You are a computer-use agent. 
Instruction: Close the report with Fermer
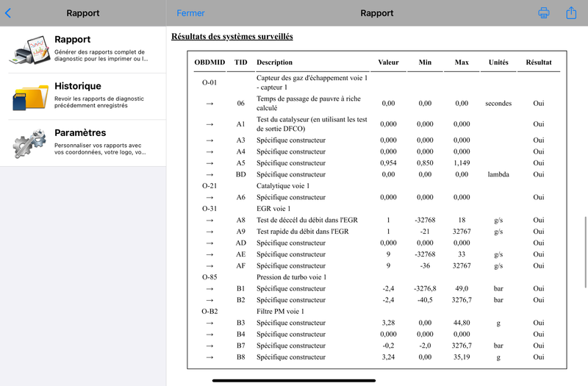click(190, 13)
